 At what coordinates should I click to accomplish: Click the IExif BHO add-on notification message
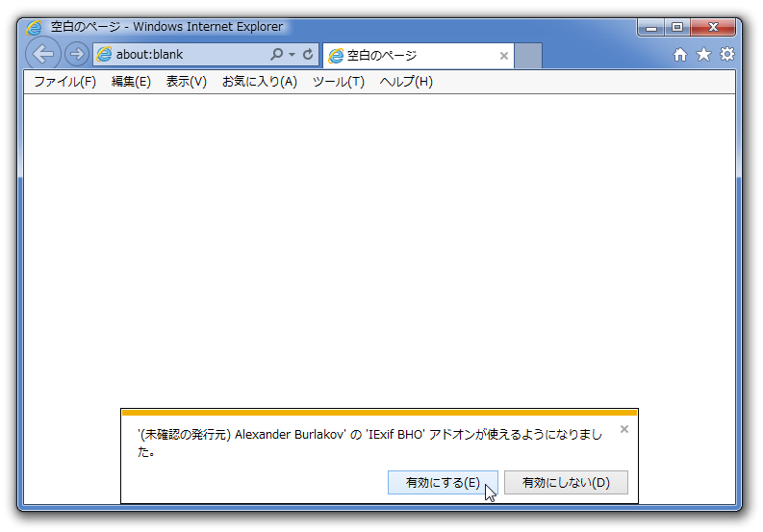(x=369, y=443)
